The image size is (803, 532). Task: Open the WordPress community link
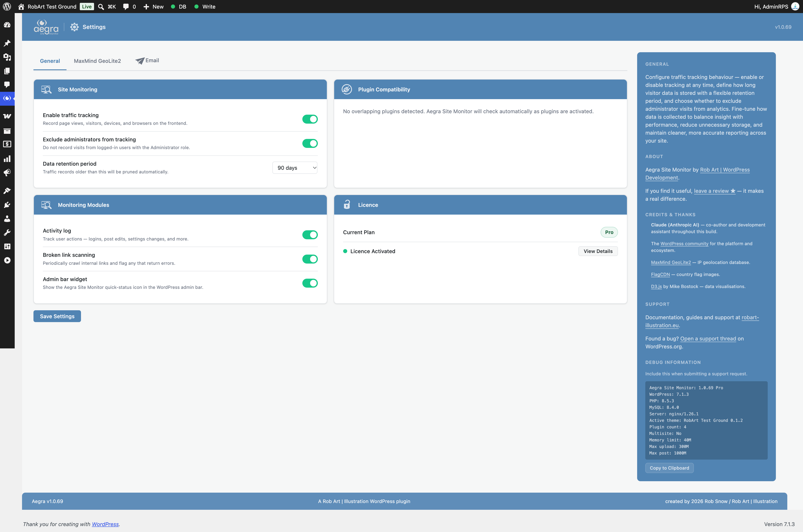pos(684,244)
